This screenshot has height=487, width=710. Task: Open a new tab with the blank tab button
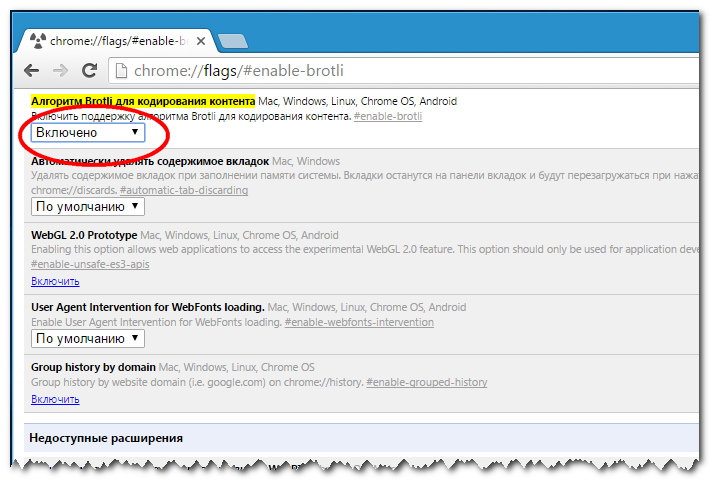point(233,41)
